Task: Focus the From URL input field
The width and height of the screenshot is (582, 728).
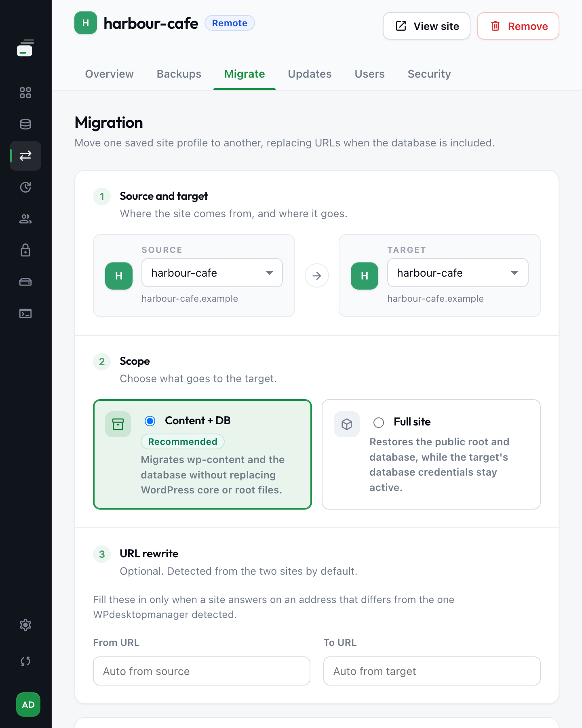Action: (202, 671)
